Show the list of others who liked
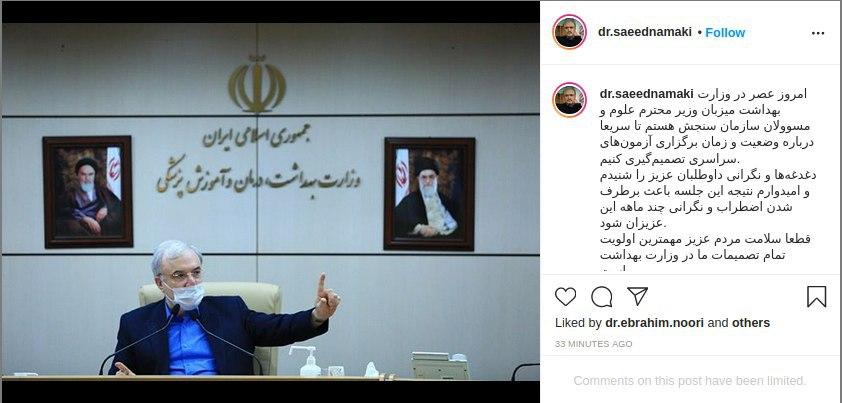The width and height of the screenshot is (842, 403). pyautogui.click(x=751, y=323)
